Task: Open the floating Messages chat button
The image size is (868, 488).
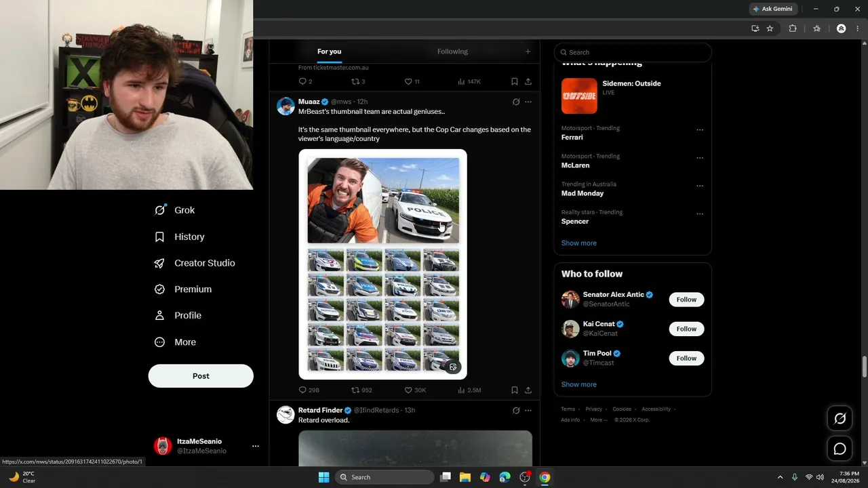Action: click(840, 449)
